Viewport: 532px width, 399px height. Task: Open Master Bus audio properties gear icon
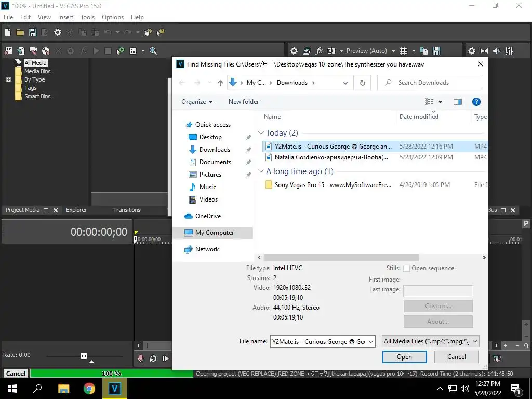point(472,51)
